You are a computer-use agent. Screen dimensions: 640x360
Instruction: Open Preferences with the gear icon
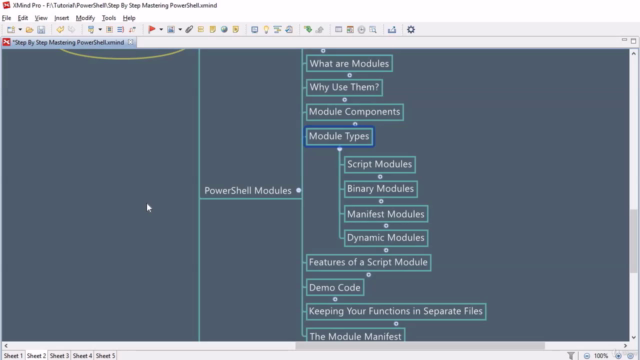(x=411, y=29)
